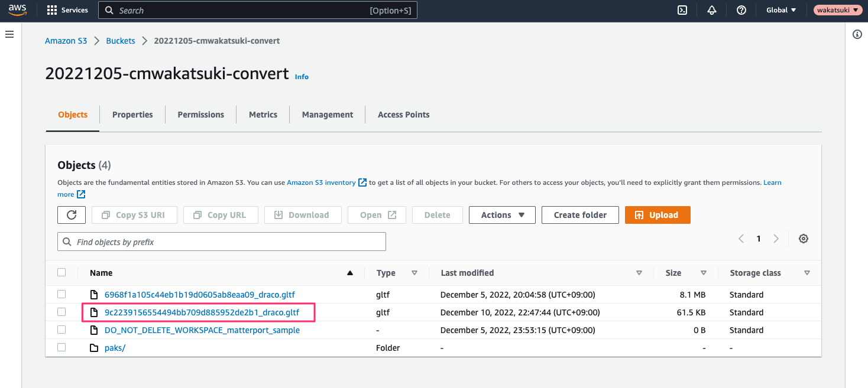Screen dimensions: 868x388
Task: Click the orange Upload button
Action: (x=658, y=215)
